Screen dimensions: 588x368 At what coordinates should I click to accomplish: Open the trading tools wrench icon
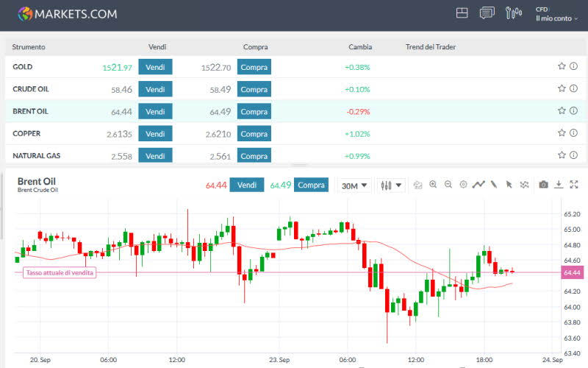pos(512,13)
